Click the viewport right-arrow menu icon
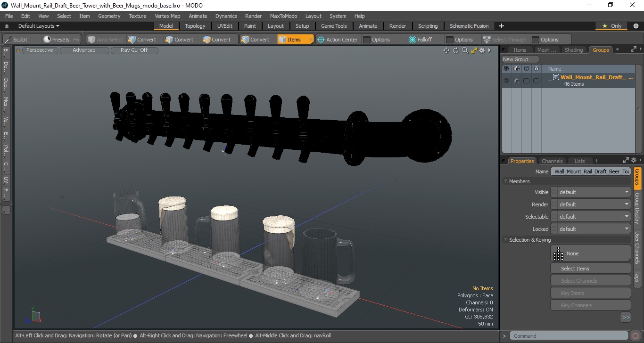The height and width of the screenshot is (343, 644). pos(489,50)
